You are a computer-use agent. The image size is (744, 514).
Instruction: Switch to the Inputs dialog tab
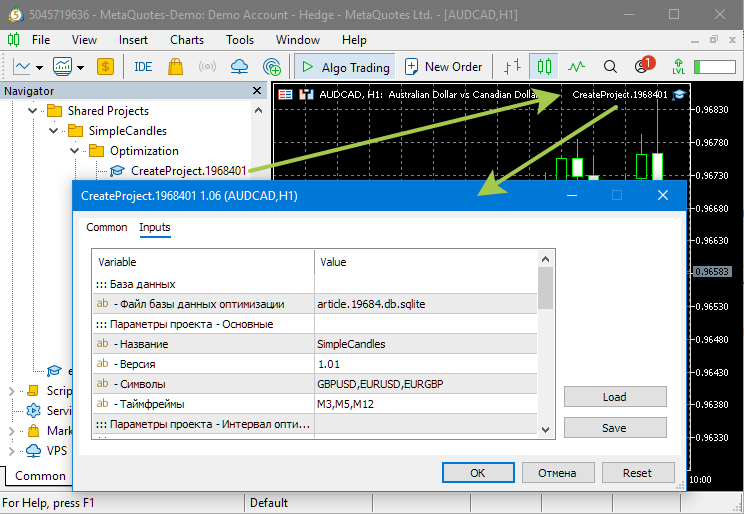pyautogui.click(x=155, y=227)
